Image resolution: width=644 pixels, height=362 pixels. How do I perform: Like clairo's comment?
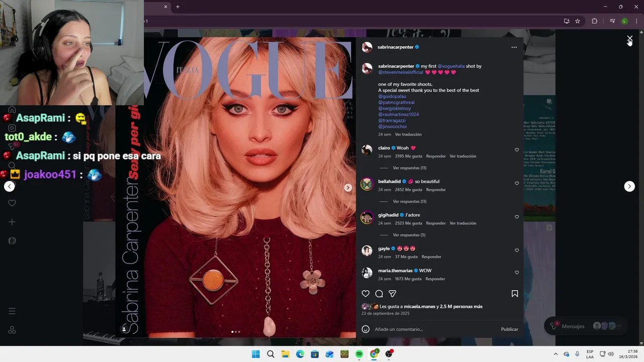click(x=517, y=150)
